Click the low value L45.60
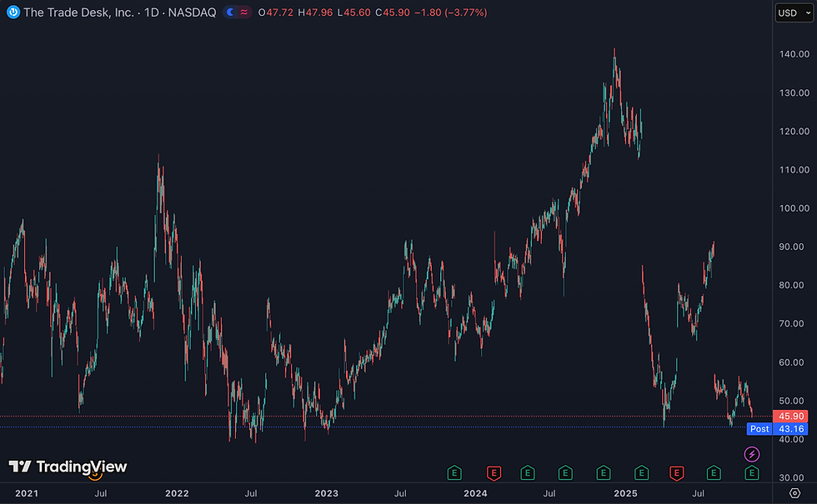The width and height of the screenshot is (817, 504). coord(354,12)
